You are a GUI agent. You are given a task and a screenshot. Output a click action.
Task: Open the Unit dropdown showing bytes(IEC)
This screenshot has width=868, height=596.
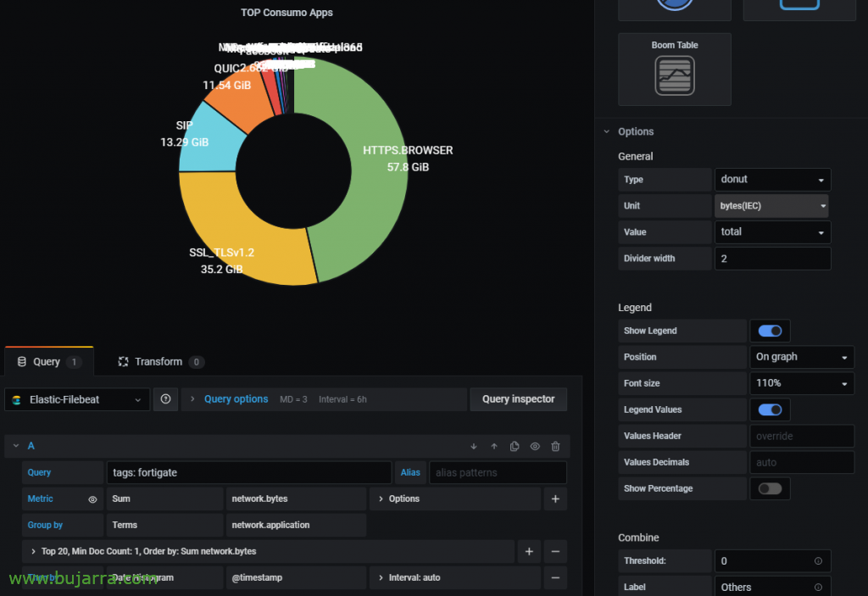pos(771,205)
